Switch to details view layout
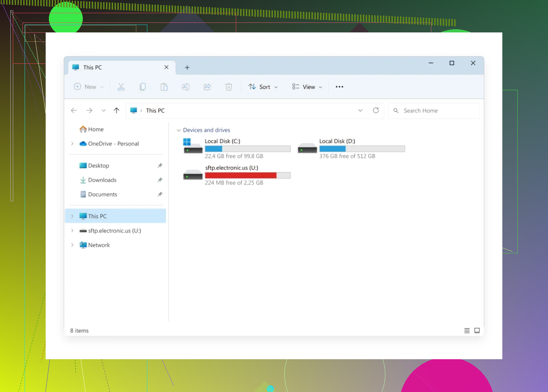The width and height of the screenshot is (548, 392). [467, 331]
